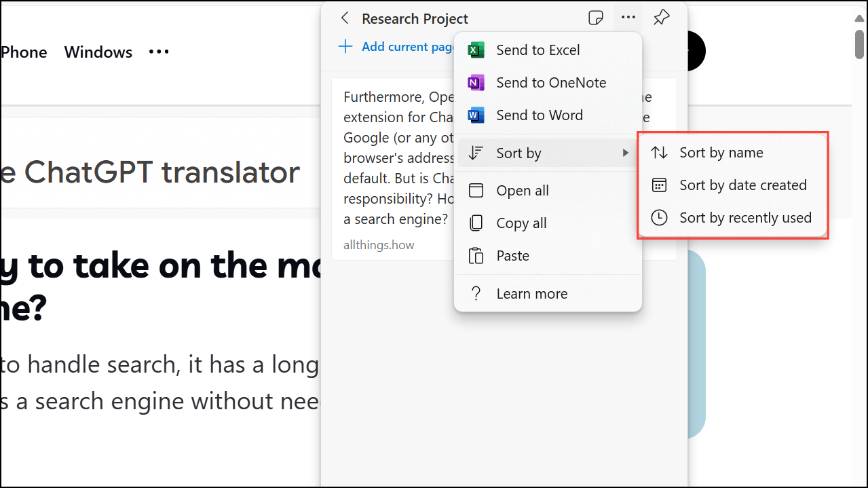Pin the Collections panel
This screenshot has height=488, width=868.
tap(661, 18)
